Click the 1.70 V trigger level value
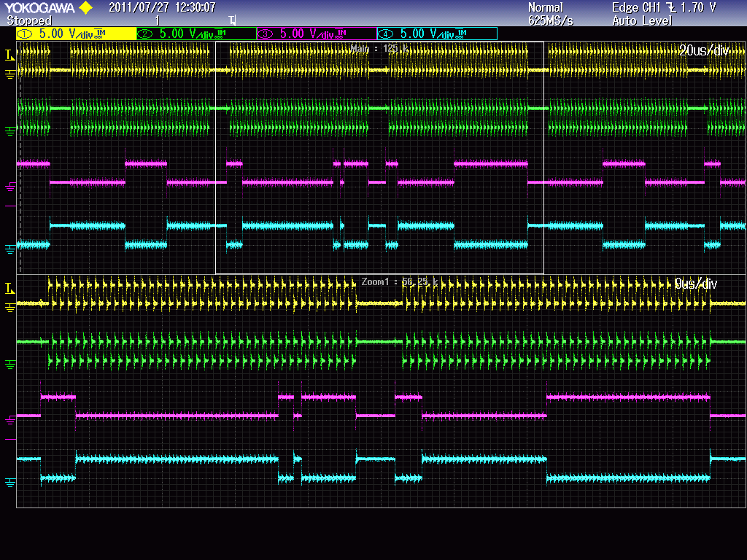747x560 pixels. point(698,7)
